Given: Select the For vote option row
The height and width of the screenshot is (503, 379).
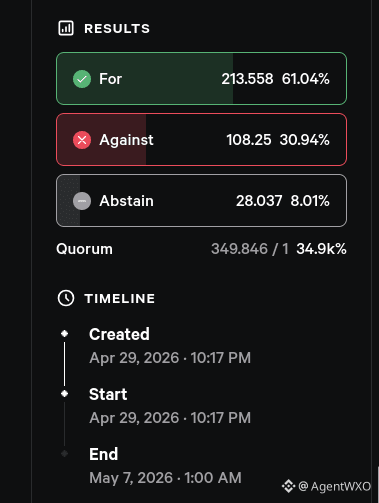Looking at the screenshot, I should click(x=202, y=79).
